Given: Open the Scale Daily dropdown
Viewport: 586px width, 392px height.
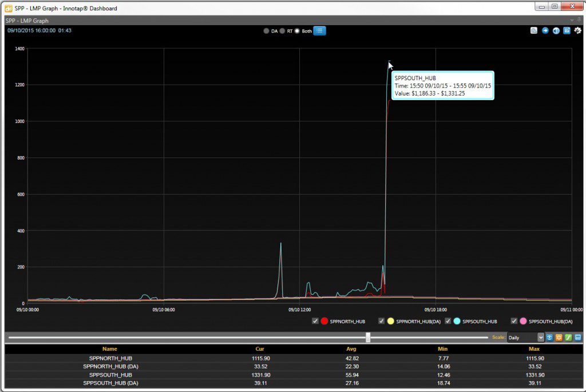Looking at the screenshot, I should [x=525, y=338].
